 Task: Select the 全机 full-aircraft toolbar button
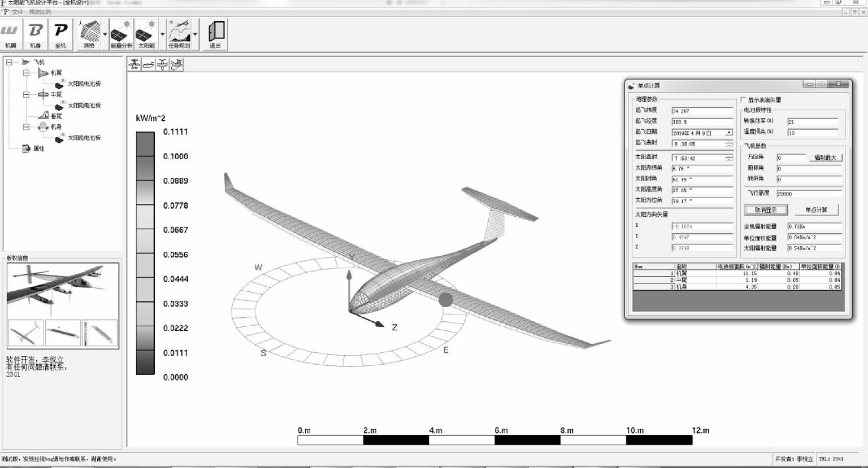(60, 34)
